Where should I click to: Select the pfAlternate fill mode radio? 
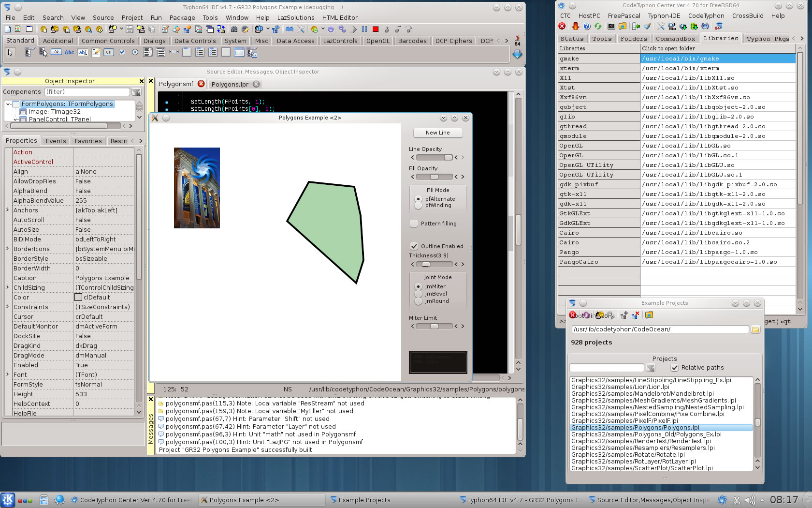pos(419,199)
